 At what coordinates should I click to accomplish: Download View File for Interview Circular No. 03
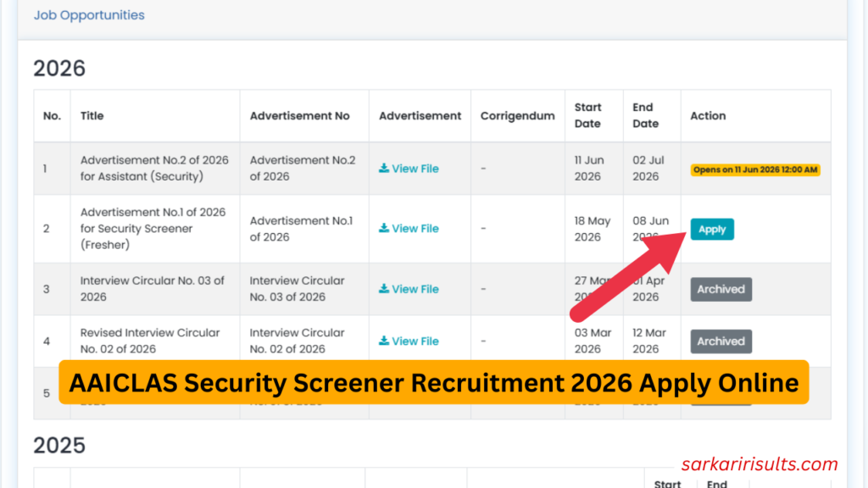pyautogui.click(x=409, y=289)
